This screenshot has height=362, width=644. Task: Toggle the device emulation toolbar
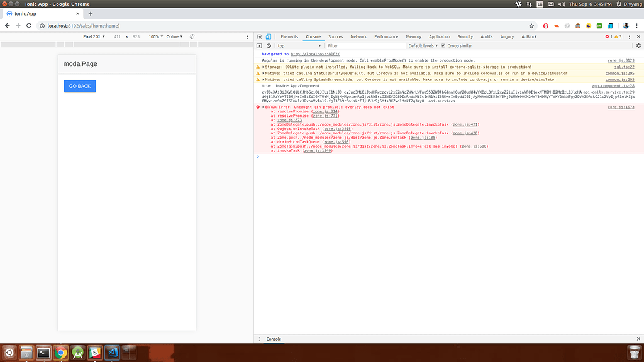267,36
